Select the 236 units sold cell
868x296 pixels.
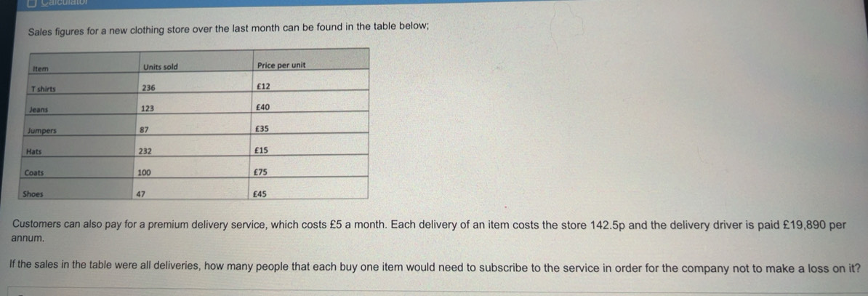(x=148, y=87)
